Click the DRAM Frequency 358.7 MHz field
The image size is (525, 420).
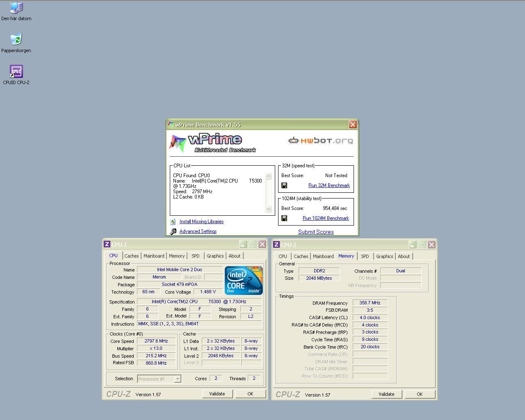pos(370,303)
